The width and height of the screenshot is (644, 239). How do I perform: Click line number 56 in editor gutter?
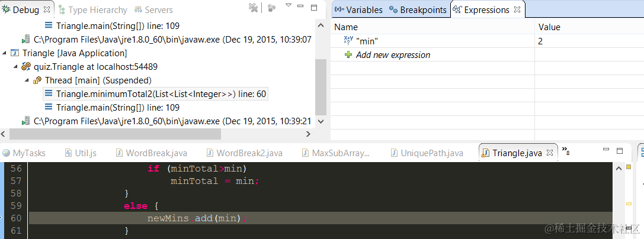point(16,169)
